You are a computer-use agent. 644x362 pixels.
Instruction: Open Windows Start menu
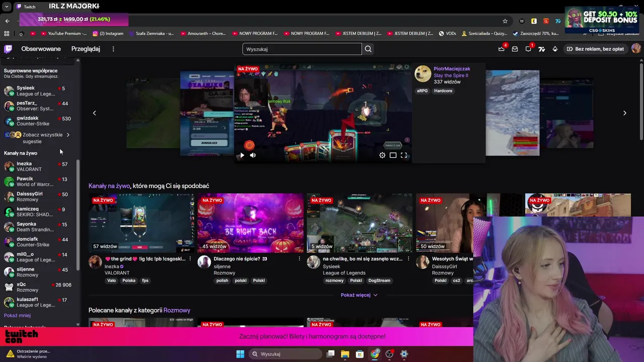[240, 354]
